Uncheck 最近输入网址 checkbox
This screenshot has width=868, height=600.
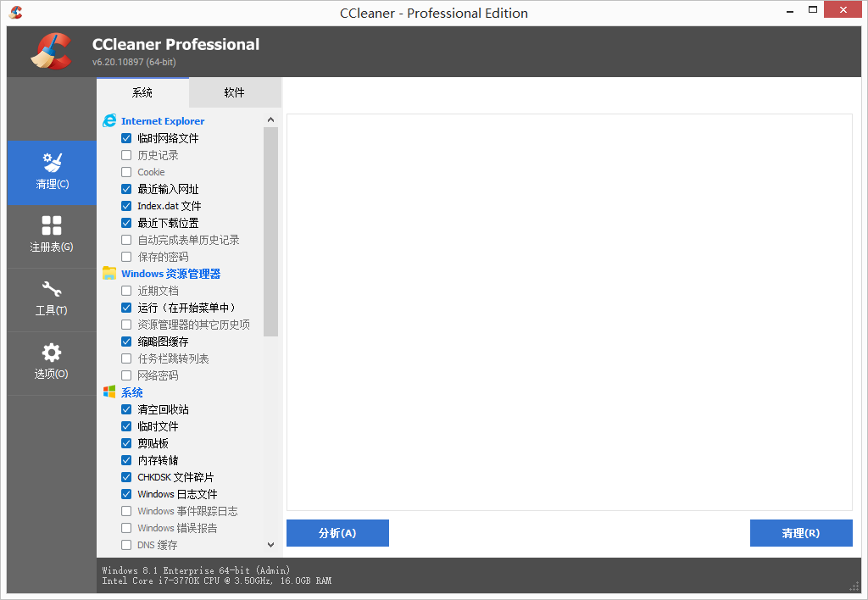[126, 189]
